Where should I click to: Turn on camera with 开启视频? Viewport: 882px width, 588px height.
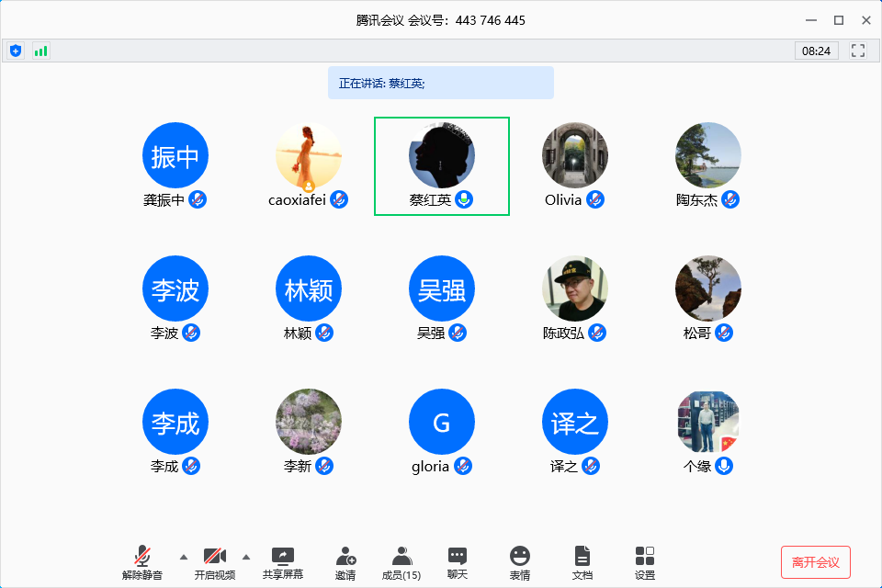pos(214,562)
